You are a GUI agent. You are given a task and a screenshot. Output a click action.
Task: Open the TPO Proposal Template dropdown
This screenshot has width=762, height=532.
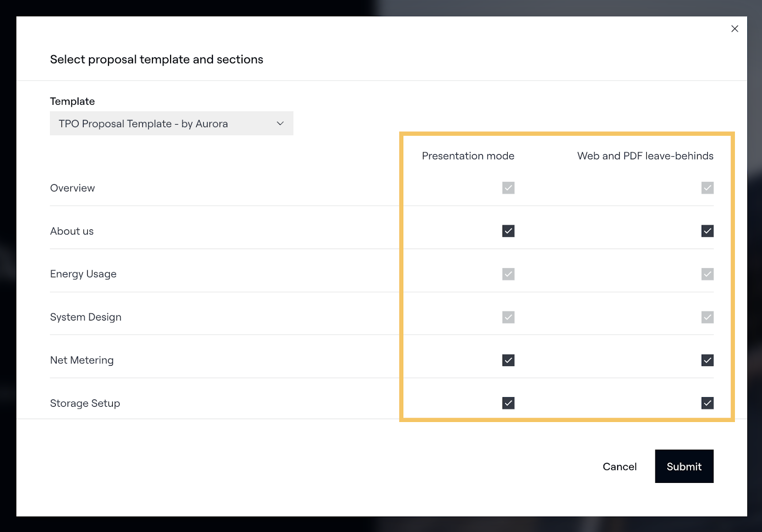tap(171, 123)
